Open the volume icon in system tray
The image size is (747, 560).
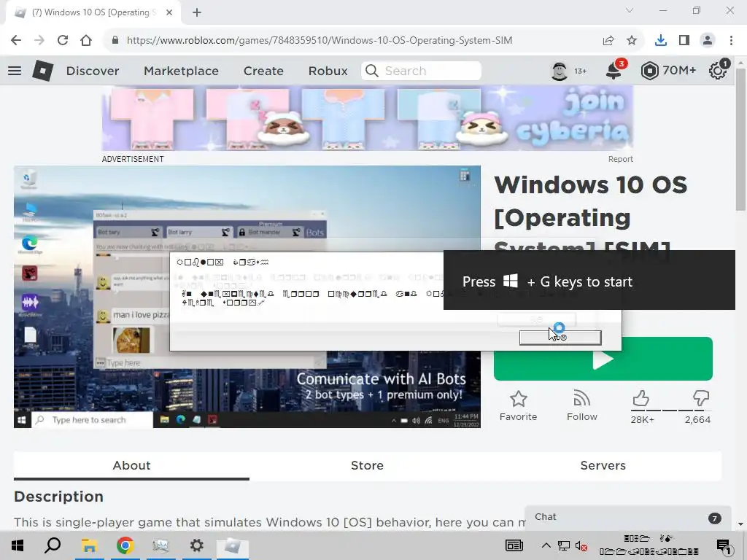point(581,545)
